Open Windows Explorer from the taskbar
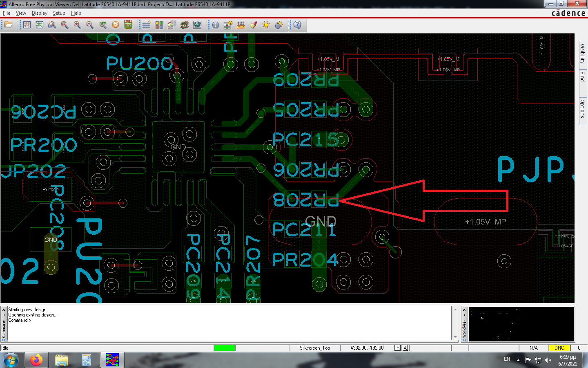This screenshot has width=588, height=368. [x=62, y=360]
